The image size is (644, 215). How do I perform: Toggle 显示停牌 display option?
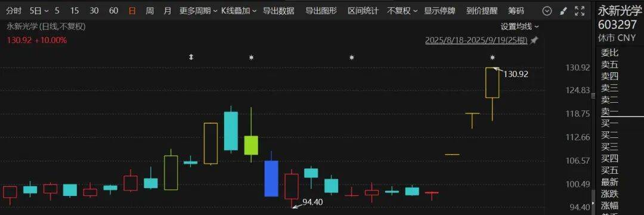point(439,11)
